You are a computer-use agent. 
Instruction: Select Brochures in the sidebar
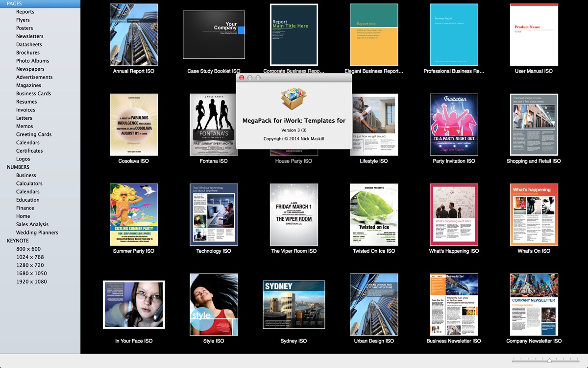pos(27,53)
